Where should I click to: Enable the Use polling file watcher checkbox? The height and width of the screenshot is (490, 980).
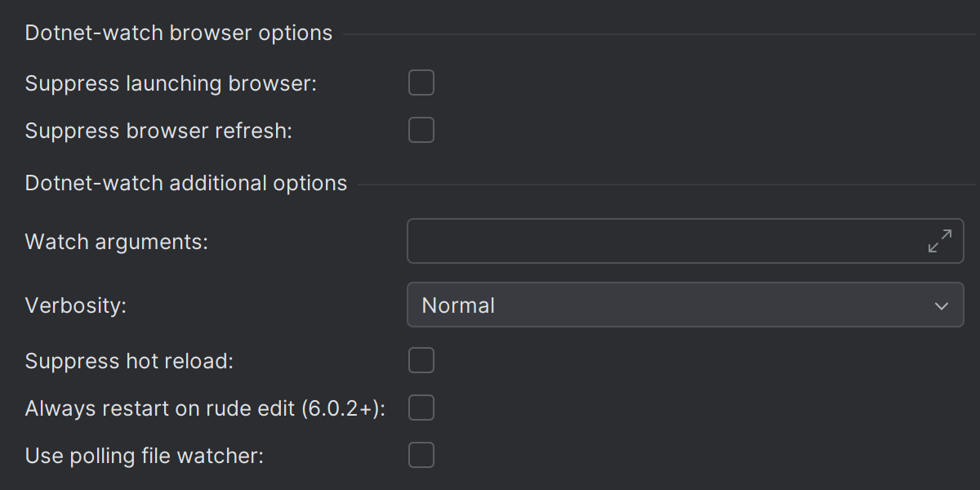coord(421,456)
